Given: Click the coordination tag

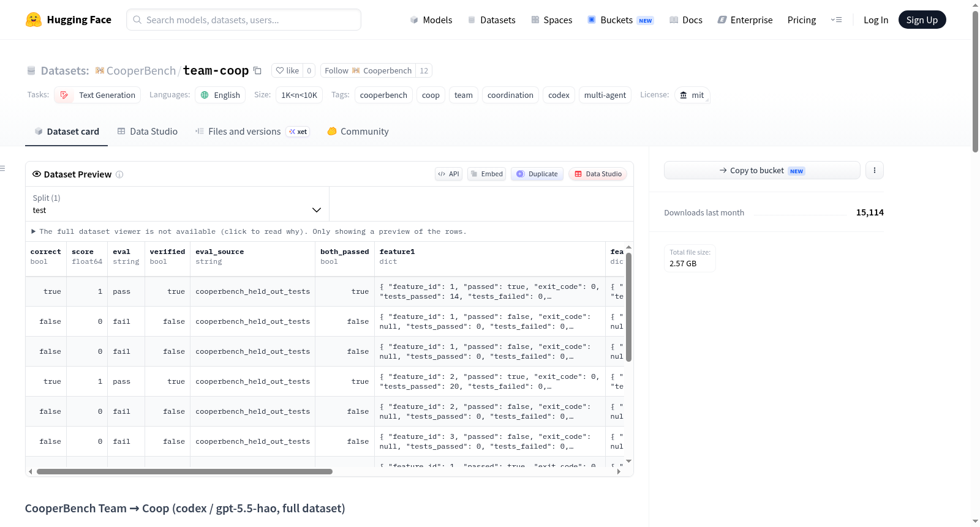Looking at the screenshot, I should [x=510, y=95].
